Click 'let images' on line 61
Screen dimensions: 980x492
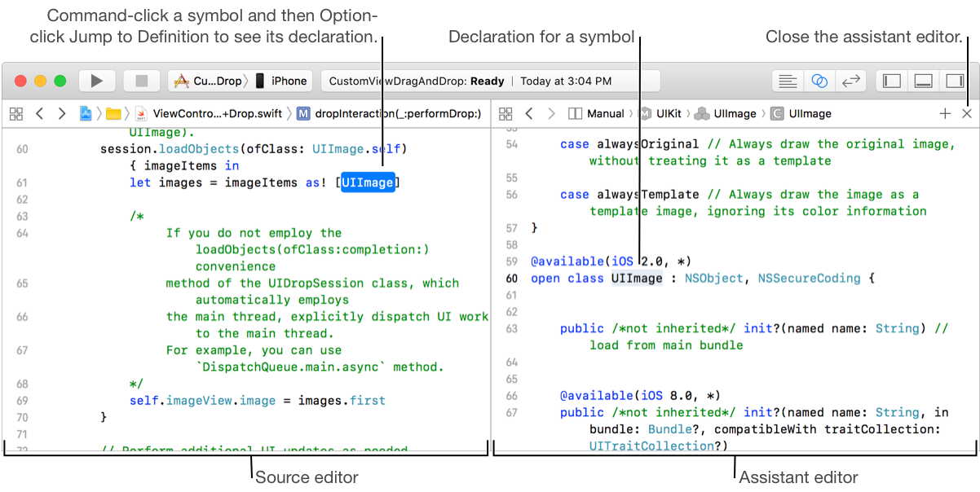(x=166, y=182)
